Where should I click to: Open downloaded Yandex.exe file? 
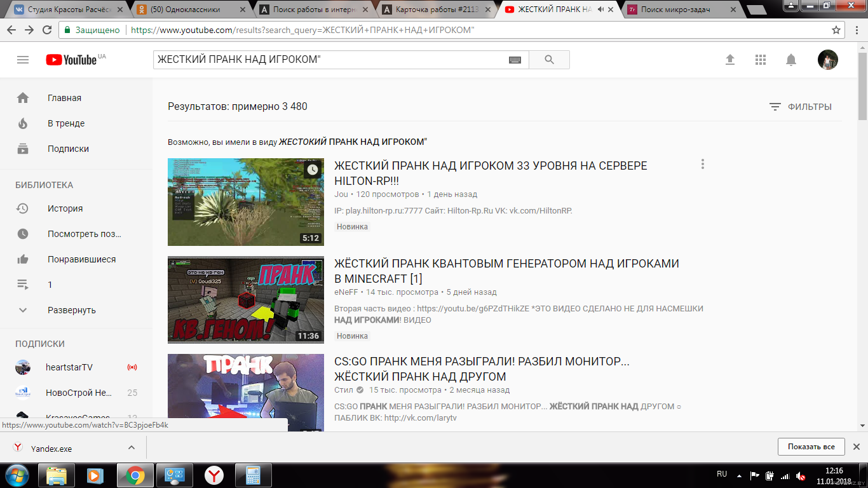tap(51, 449)
